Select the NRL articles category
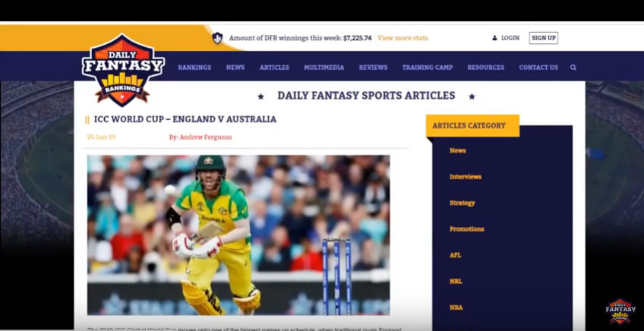This screenshot has height=331, width=644. pyautogui.click(x=456, y=282)
